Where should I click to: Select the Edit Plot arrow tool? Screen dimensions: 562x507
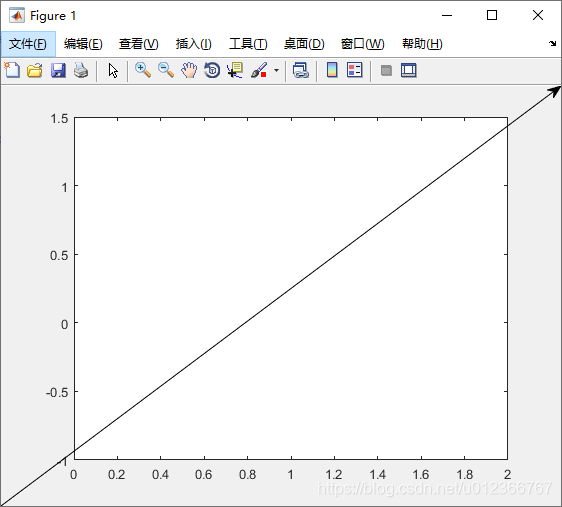(x=113, y=71)
